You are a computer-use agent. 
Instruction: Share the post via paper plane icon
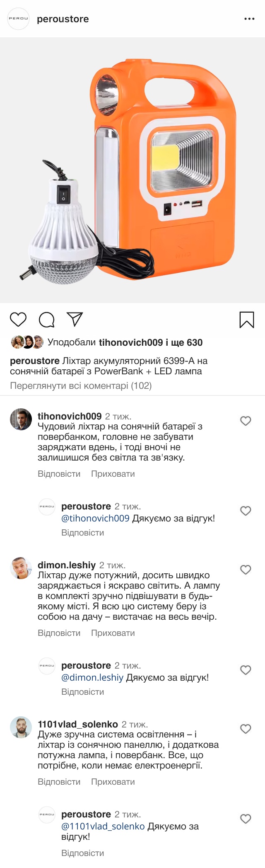75,319
